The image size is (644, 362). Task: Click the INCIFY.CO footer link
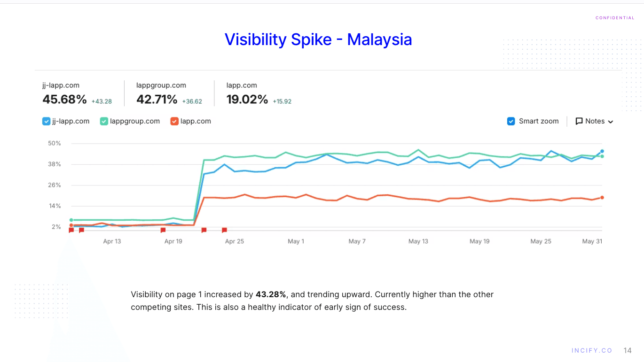tap(592, 351)
